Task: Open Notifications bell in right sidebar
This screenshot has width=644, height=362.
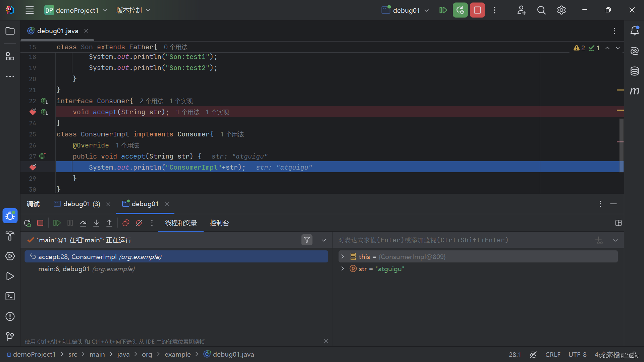Action: pyautogui.click(x=634, y=31)
